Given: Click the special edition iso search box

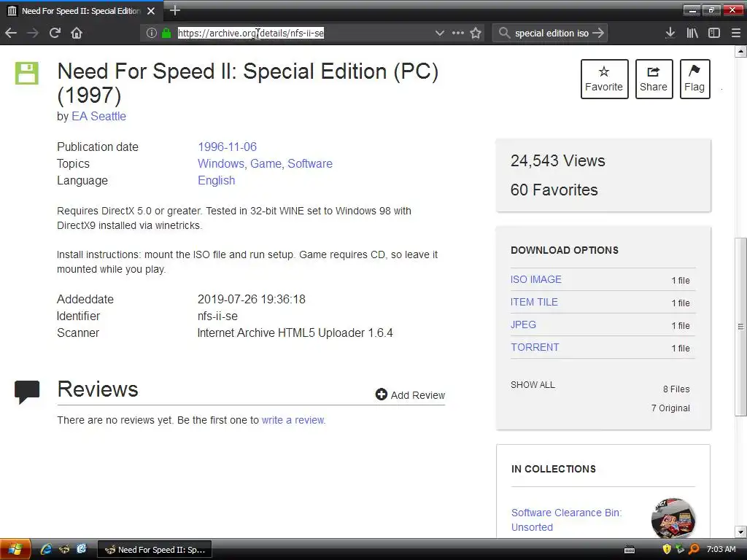Looking at the screenshot, I should (x=551, y=33).
